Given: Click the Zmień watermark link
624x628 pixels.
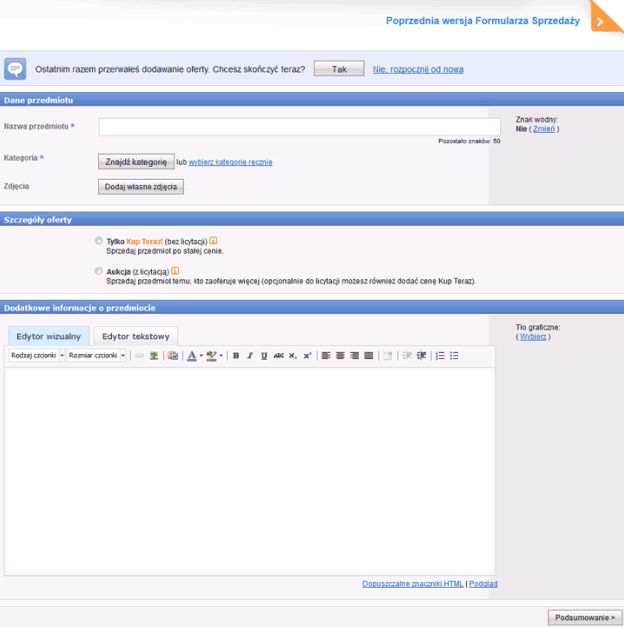Looking at the screenshot, I should 544,129.
